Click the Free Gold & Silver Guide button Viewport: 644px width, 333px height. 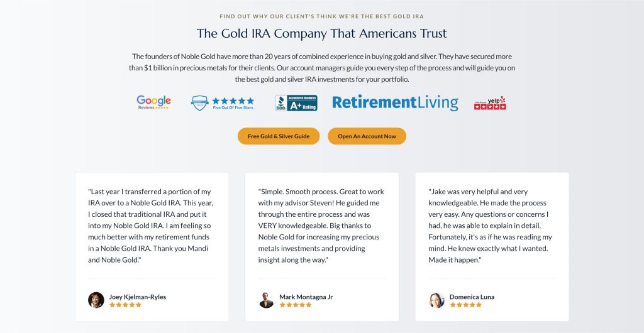tap(279, 136)
